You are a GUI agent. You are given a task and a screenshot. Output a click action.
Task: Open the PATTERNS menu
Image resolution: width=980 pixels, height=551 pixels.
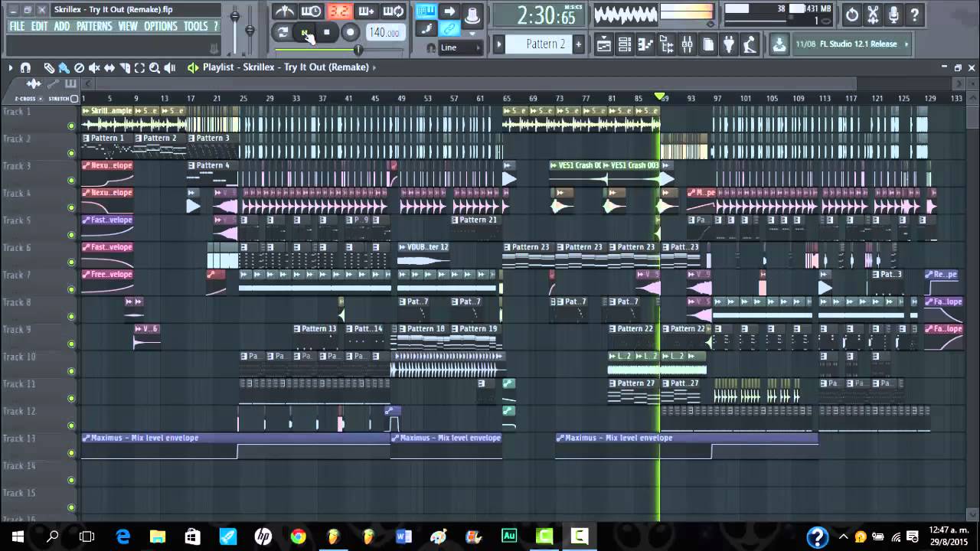(94, 27)
